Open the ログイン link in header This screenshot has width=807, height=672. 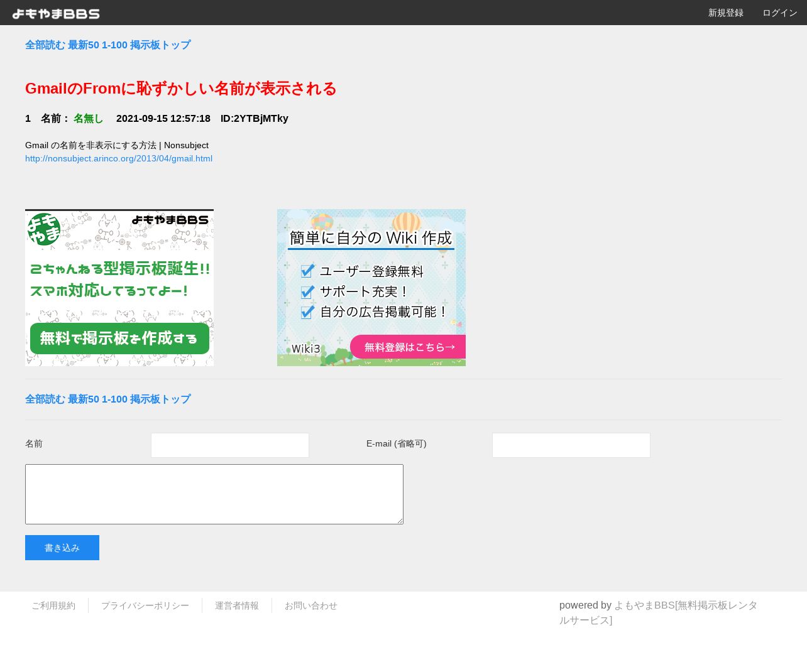779,13
